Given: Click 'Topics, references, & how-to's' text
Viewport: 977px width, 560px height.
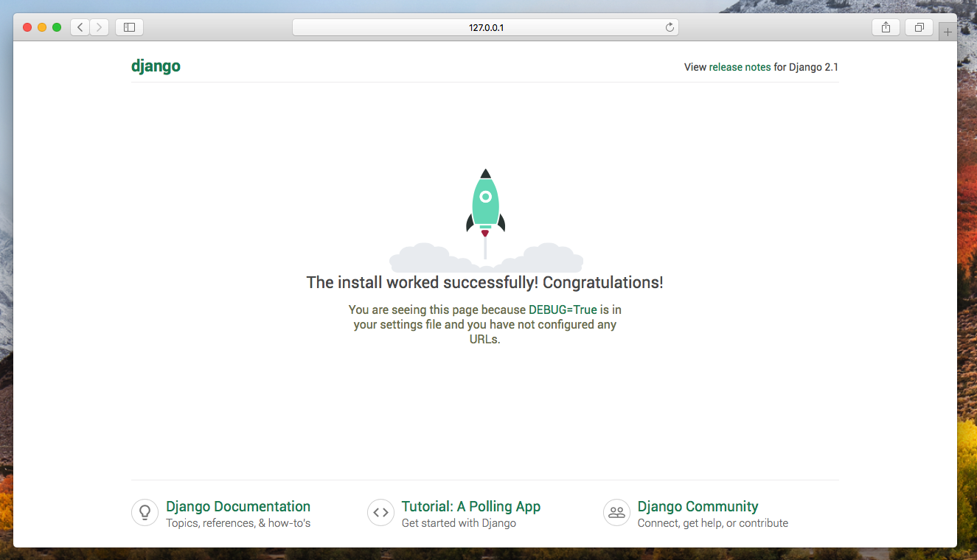Looking at the screenshot, I should coord(238,523).
